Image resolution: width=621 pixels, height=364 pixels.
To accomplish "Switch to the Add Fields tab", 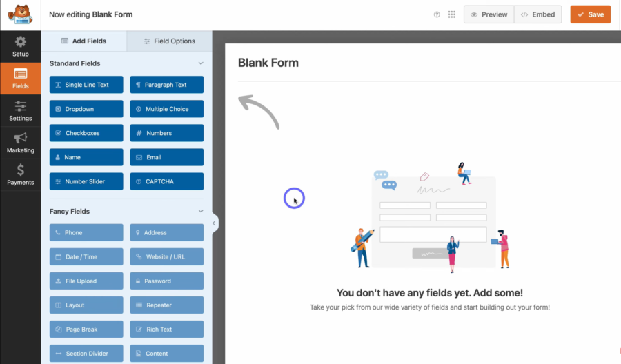I will [84, 41].
